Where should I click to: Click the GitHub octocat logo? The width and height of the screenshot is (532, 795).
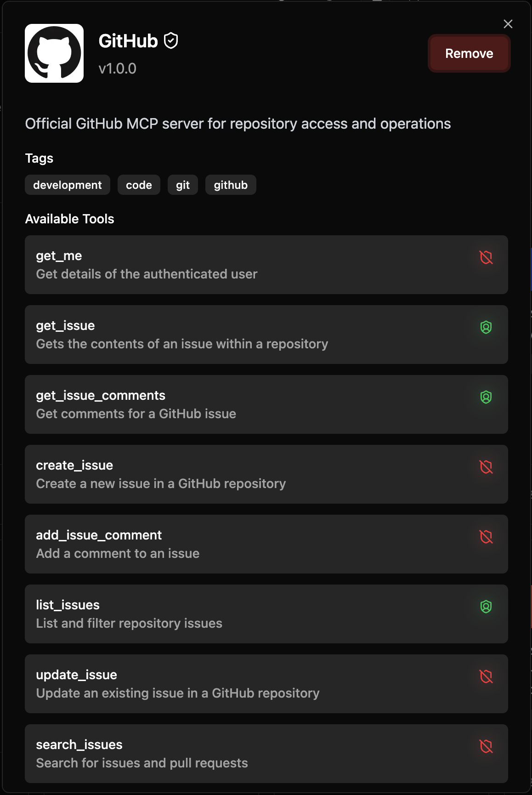point(54,53)
